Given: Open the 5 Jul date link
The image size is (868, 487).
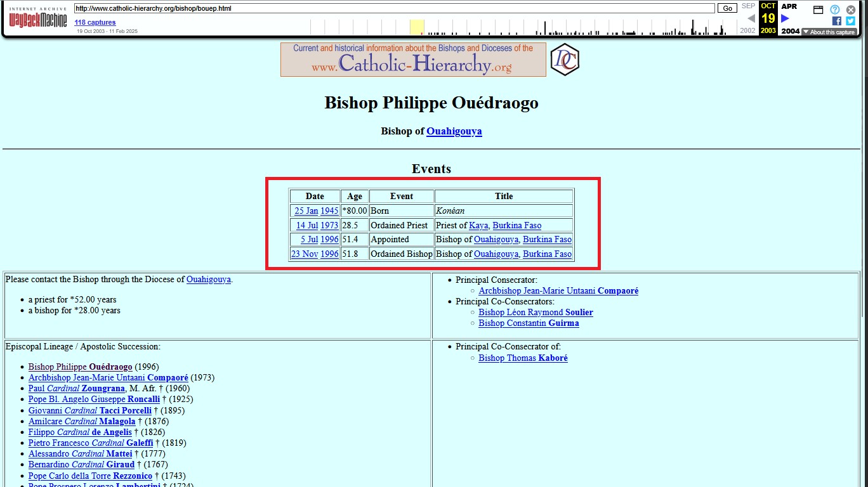Looking at the screenshot, I should (310, 239).
